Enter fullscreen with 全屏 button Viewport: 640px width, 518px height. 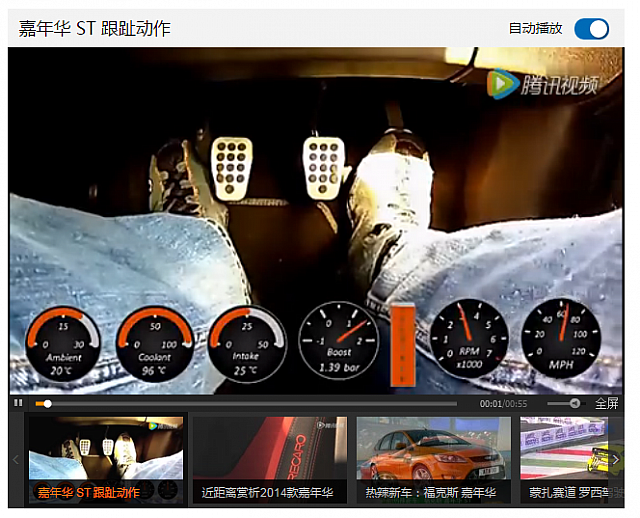pos(607,403)
